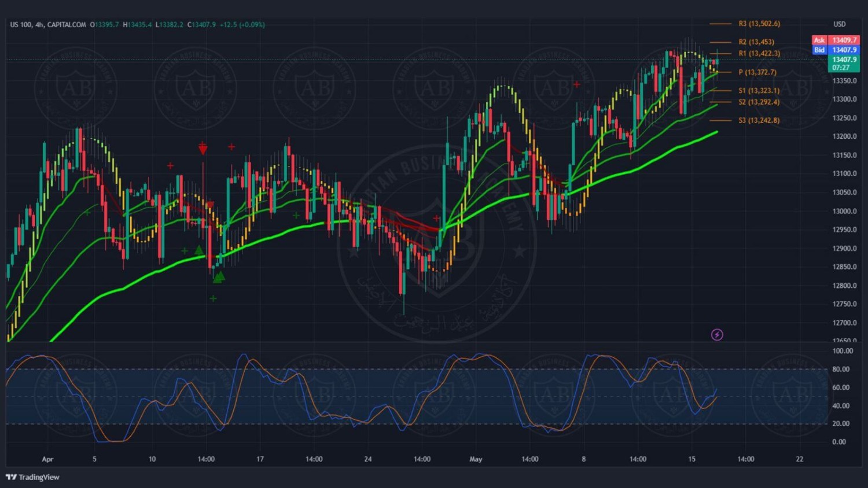Click the 17 date label on time axis
Screen dimensions: 868x488
tap(260, 459)
